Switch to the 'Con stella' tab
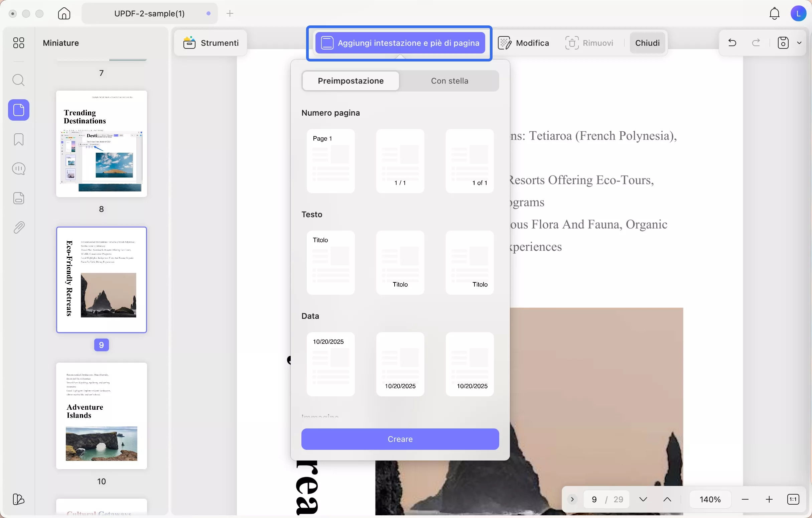The image size is (812, 518). (449, 81)
